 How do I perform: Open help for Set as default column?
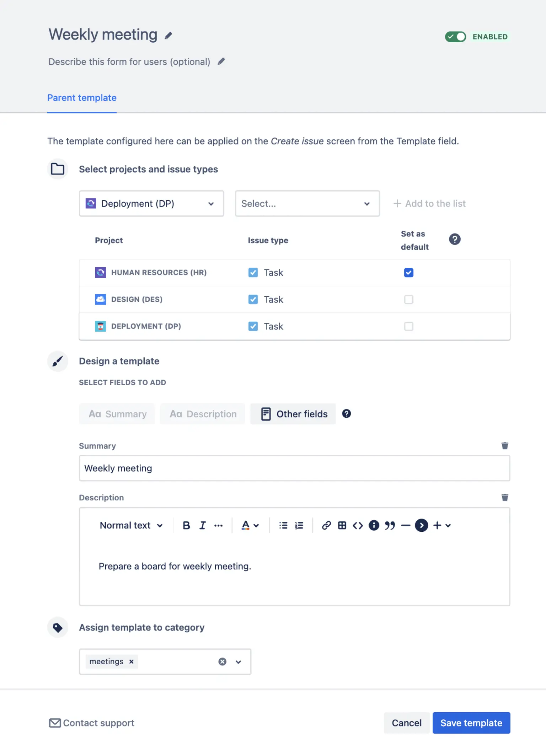click(454, 239)
